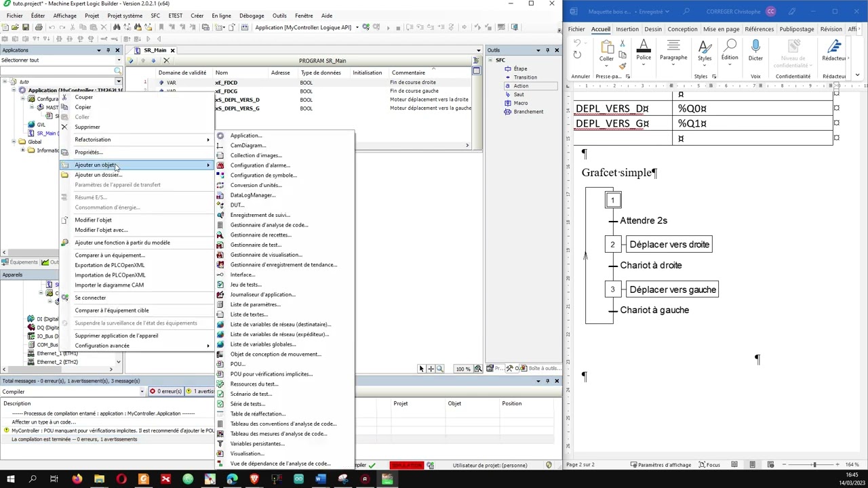This screenshot has width=868, height=488.
Task: Collapse the Global folder node
Action: click(x=14, y=142)
